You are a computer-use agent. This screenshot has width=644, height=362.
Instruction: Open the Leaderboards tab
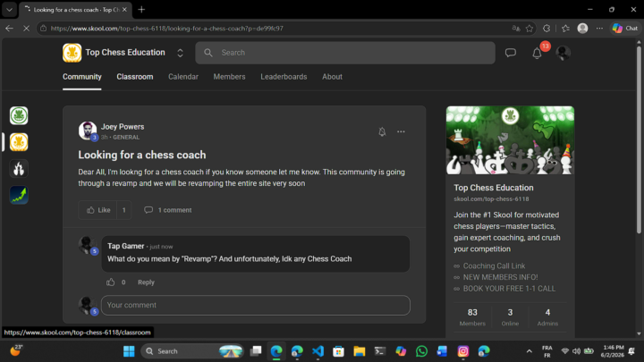(x=284, y=77)
